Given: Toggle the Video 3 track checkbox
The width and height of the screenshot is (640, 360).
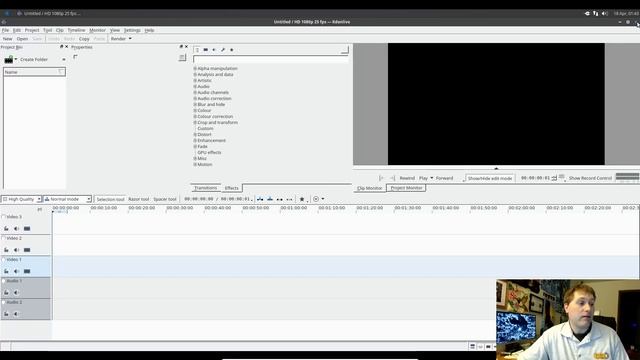Looking at the screenshot, I should (4, 217).
